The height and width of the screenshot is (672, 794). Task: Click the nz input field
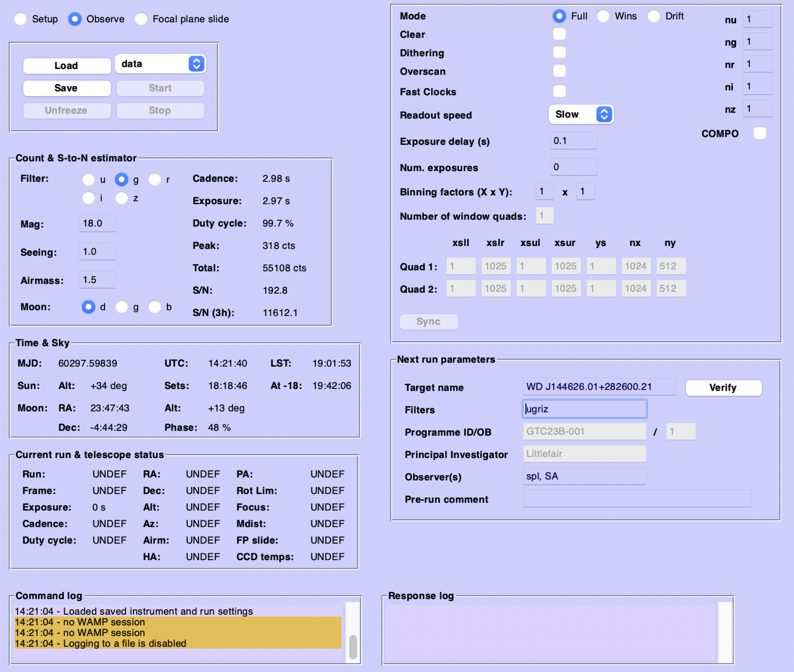coord(758,109)
